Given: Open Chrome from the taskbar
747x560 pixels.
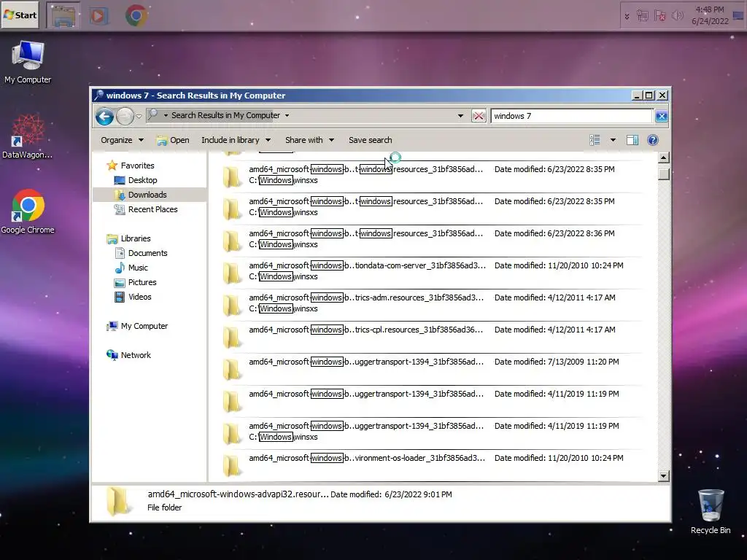Looking at the screenshot, I should tap(136, 15).
